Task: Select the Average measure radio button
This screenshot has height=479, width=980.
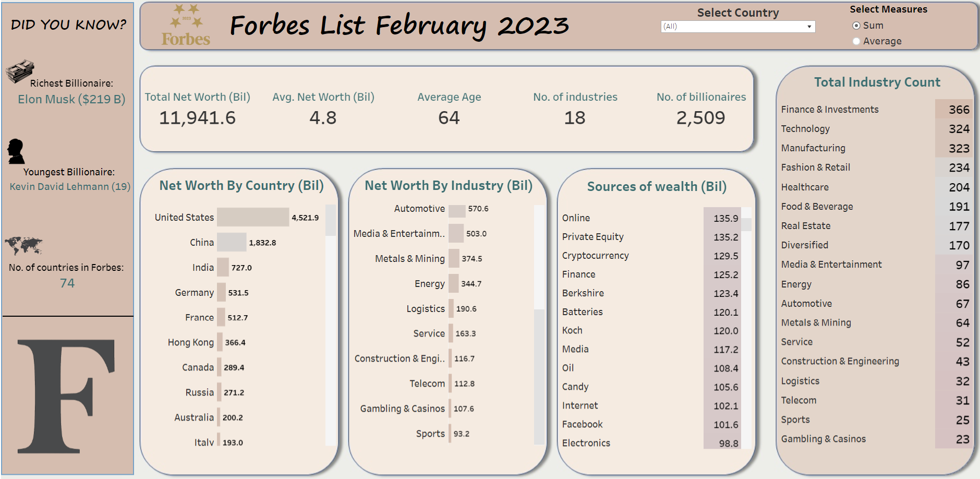Action: pyautogui.click(x=856, y=41)
